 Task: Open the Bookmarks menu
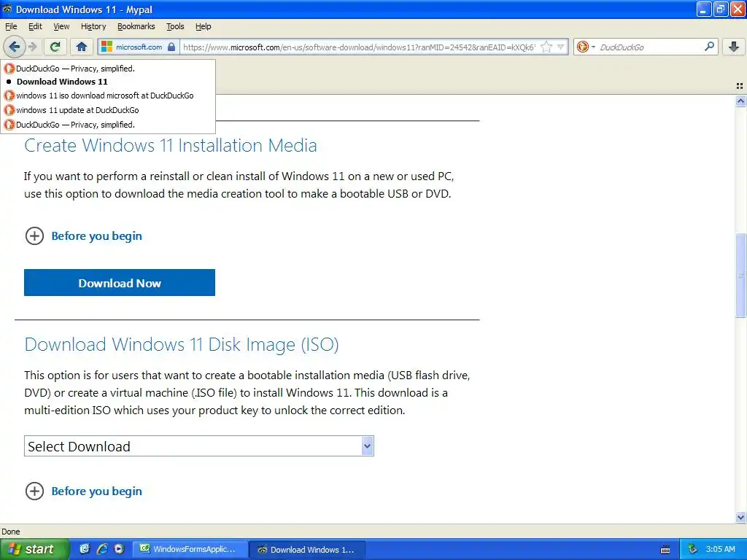pyautogui.click(x=136, y=26)
